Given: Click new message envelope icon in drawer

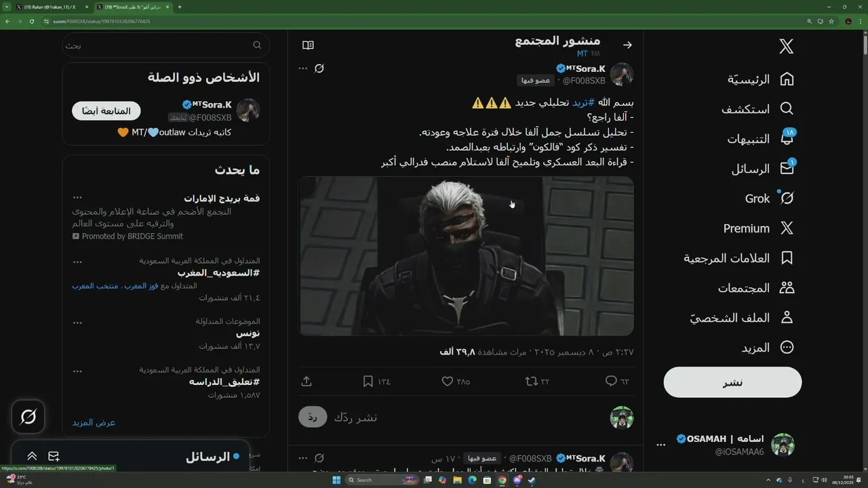Looking at the screenshot, I should (x=54, y=457).
